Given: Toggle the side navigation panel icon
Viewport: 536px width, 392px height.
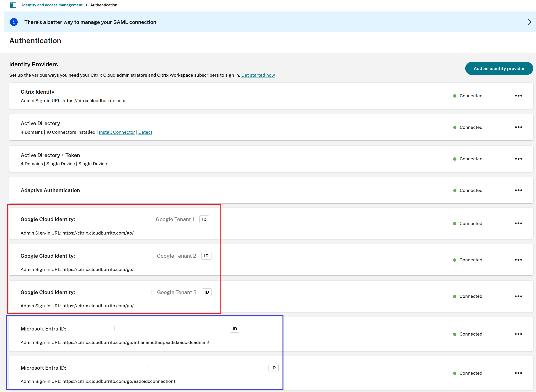Looking at the screenshot, I should pyautogui.click(x=13, y=5).
